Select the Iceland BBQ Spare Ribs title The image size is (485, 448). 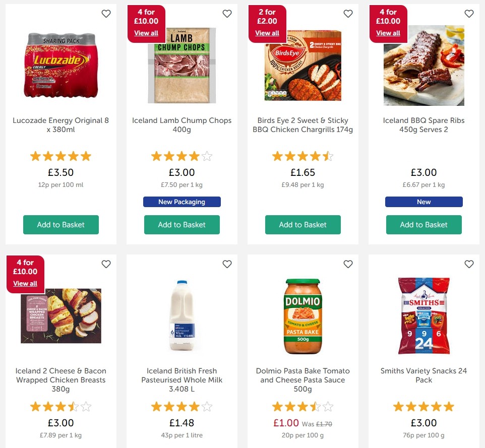click(x=423, y=125)
